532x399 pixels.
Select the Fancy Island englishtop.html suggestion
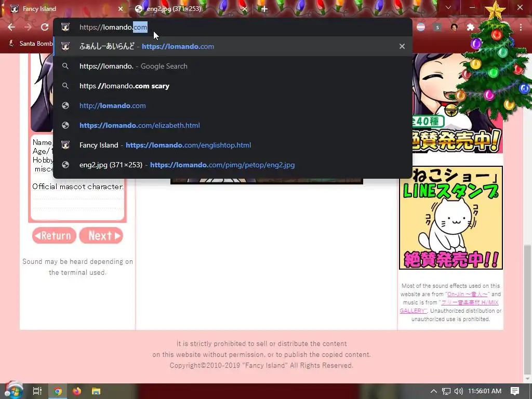pos(233,145)
